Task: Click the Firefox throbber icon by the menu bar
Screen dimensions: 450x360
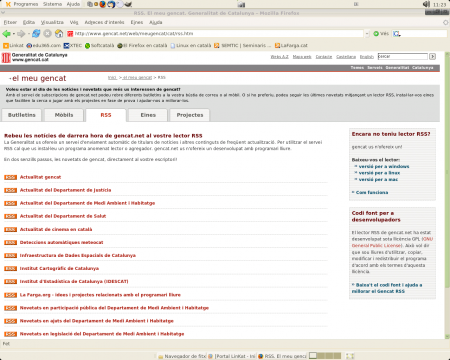Action: point(446,22)
